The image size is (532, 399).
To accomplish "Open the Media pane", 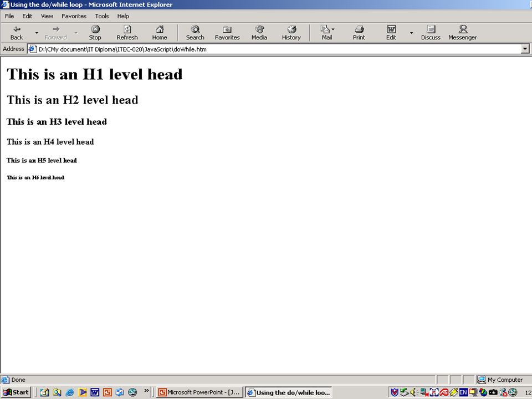I will point(259,33).
